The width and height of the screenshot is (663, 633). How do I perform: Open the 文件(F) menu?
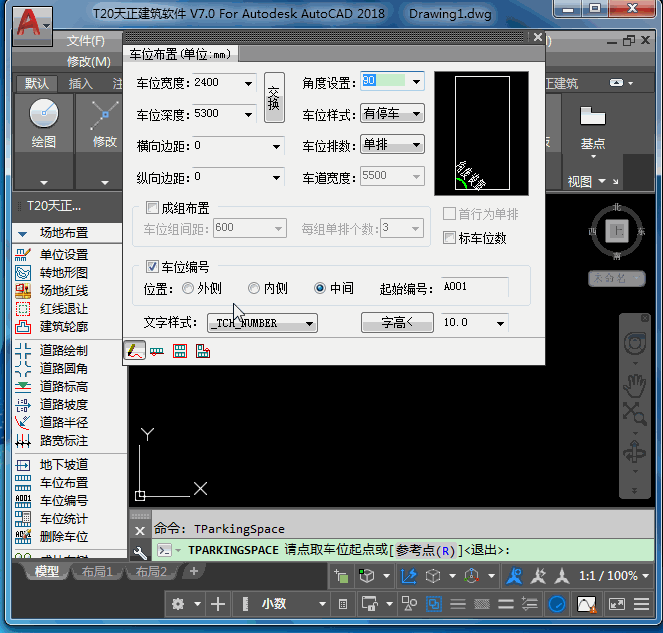pyautogui.click(x=85, y=41)
